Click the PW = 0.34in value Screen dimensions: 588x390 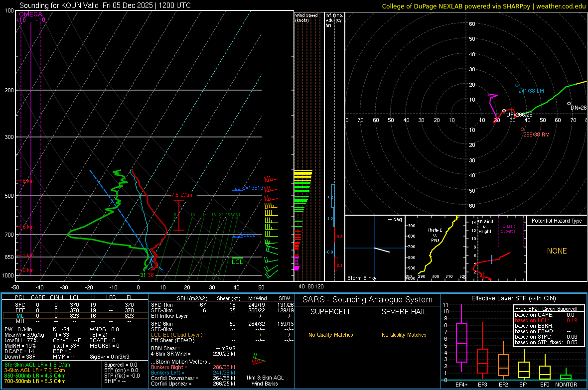(x=18, y=329)
